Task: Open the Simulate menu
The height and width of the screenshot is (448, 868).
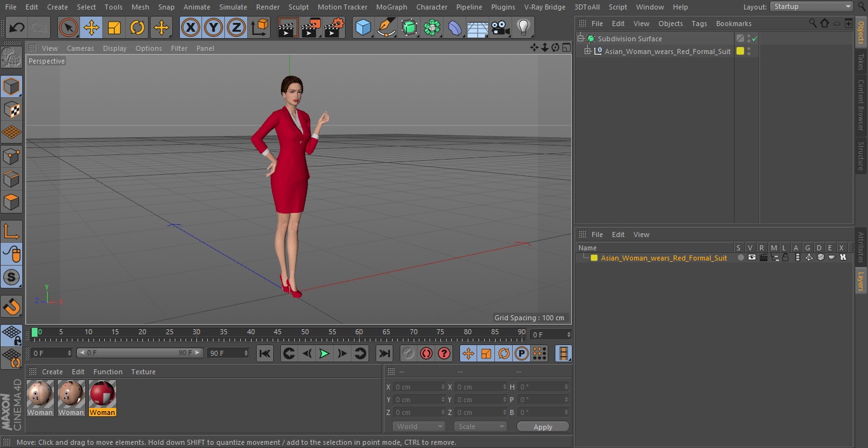Action: pos(233,7)
